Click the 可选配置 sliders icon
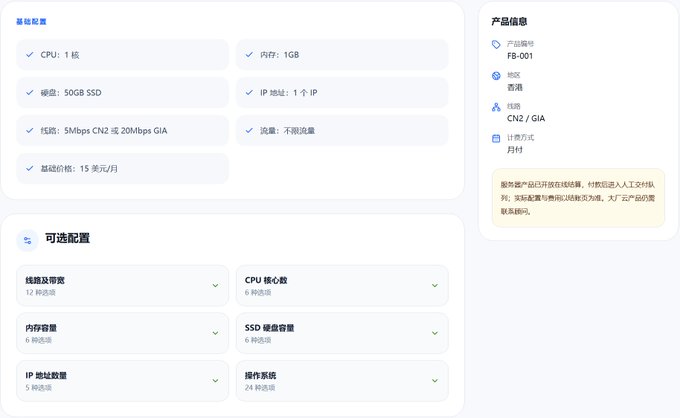Viewport: 680px width, 418px height. 27,240
